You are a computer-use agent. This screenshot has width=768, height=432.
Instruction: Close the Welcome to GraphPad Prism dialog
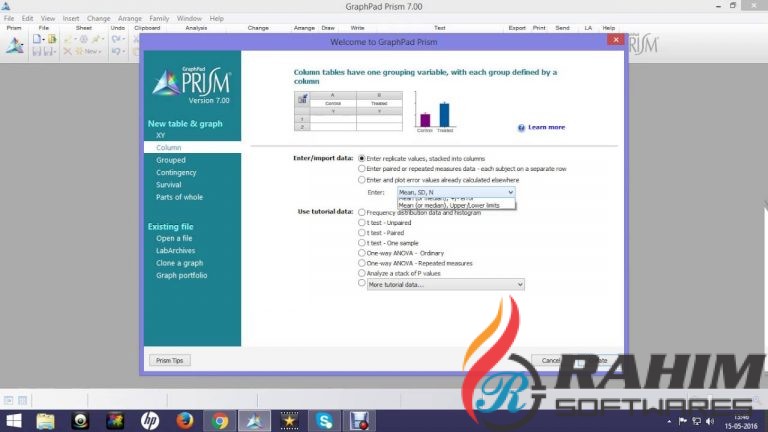(x=616, y=40)
